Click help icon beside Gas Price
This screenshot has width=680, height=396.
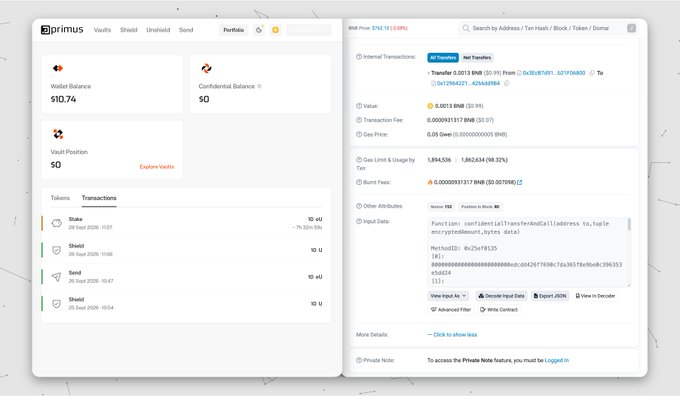pyautogui.click(x=359, y=134)
